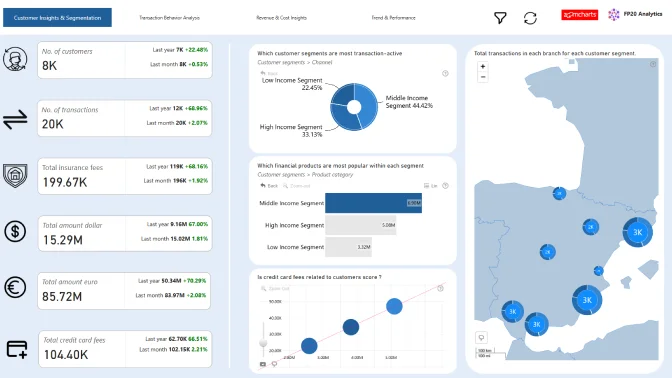Click the camera icon below scatter chart
Screen dimensions: 672x378
coord(263,364)
